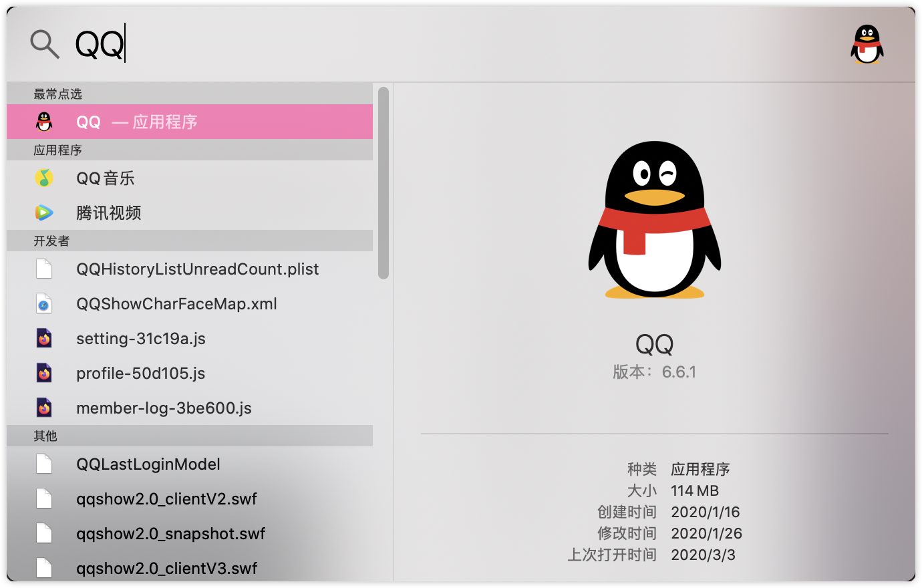
Task: Click the QQHistoryListUnreadCount.plist file icon
Action: [44, 269]
